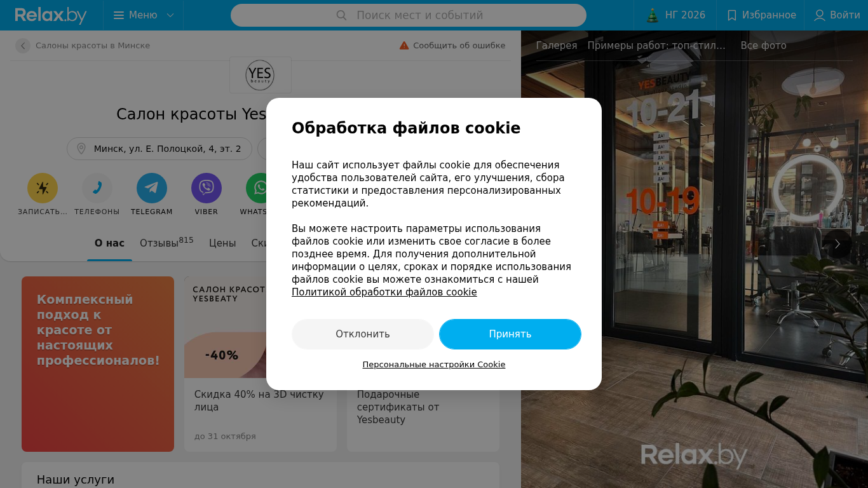Focus the Поиск мест и событий field
The height and width of the screenshot is (488, 868).
tap(409, 15)
